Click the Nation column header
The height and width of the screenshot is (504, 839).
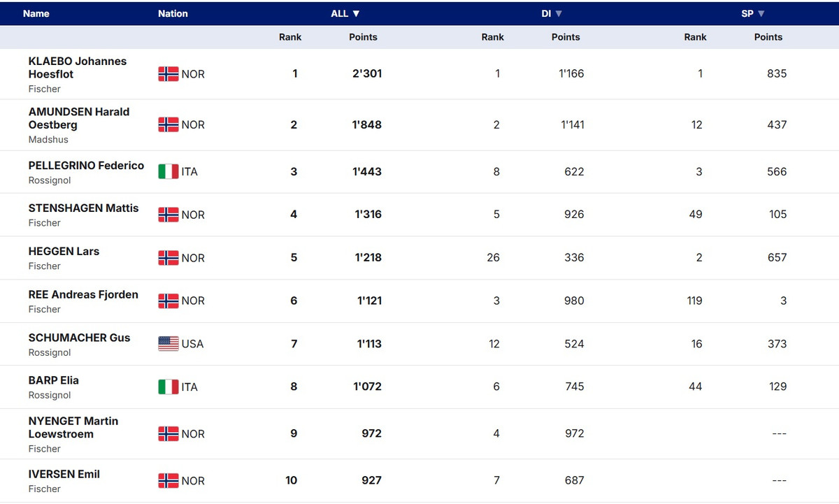(173, 13)
